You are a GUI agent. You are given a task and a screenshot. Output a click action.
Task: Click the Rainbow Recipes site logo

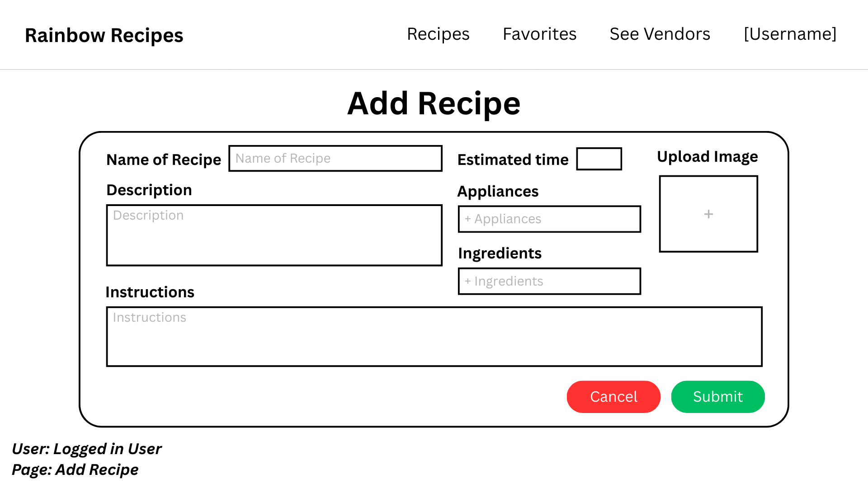(104, 35)
